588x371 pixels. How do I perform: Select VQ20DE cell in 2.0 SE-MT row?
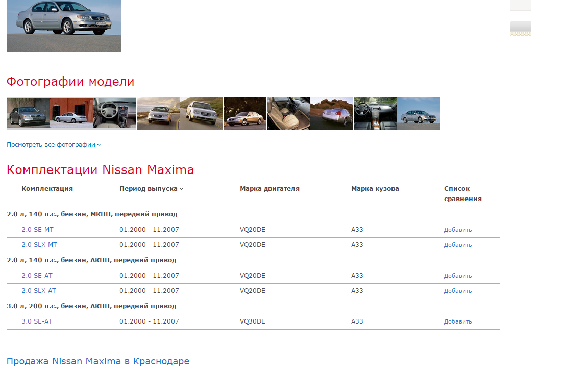[x=252, y=229]
